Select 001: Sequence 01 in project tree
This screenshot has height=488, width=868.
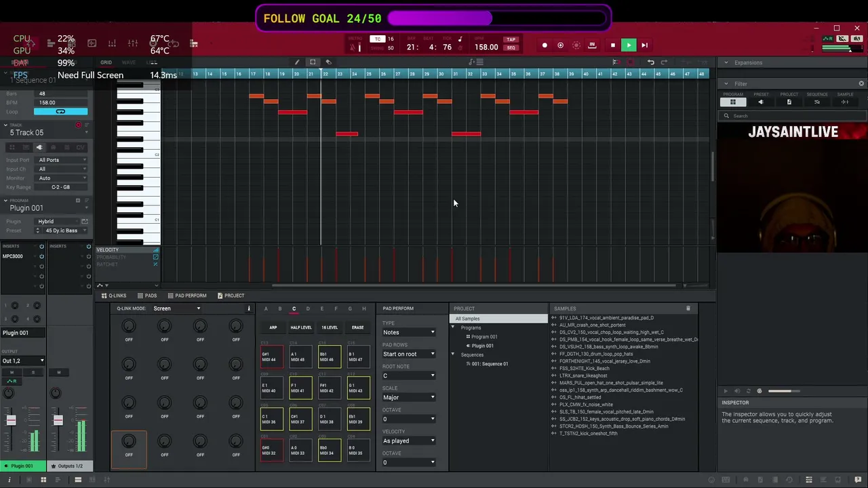point(490,364)
